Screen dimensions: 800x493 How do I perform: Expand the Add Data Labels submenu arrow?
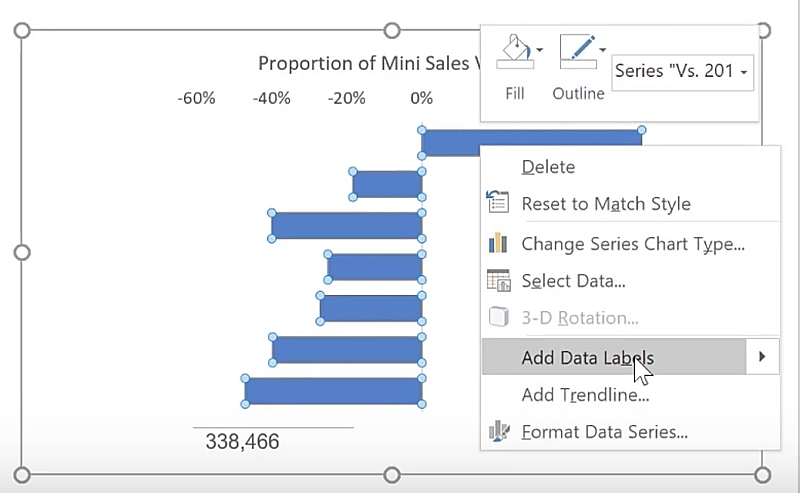763,356
